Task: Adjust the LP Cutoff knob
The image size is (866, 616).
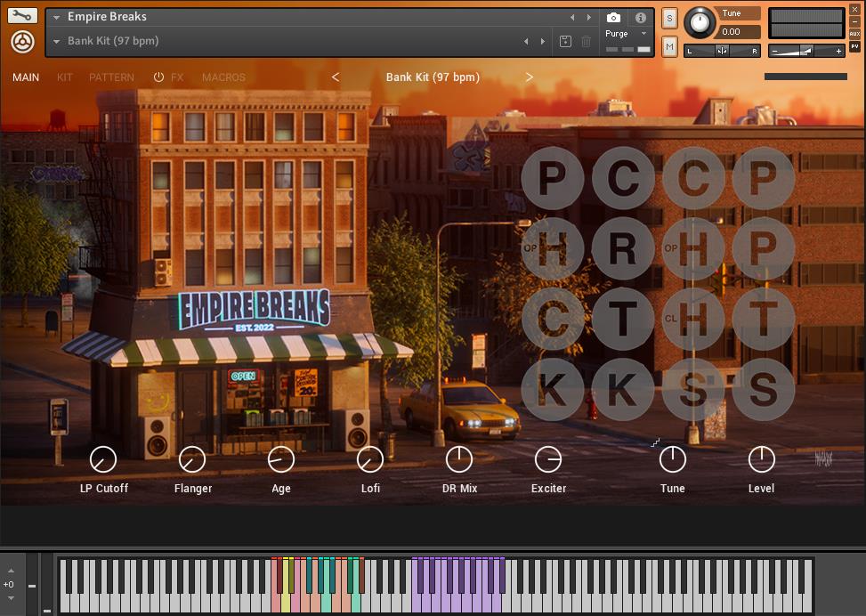Action: (103, 459)
